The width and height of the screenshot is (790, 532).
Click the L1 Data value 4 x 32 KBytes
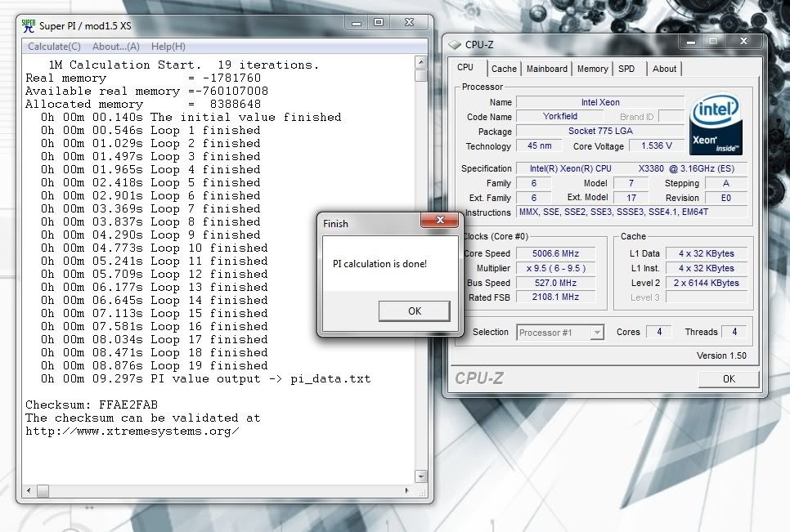coord(706,253)
